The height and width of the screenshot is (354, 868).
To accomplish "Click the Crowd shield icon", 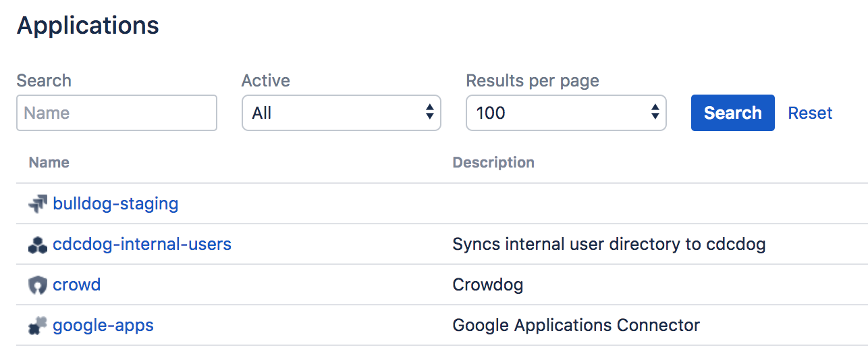I will point(38,284).
